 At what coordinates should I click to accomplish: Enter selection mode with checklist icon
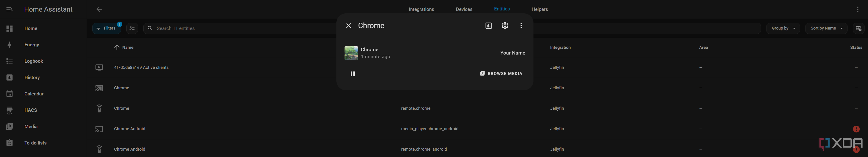click(132, 28)
